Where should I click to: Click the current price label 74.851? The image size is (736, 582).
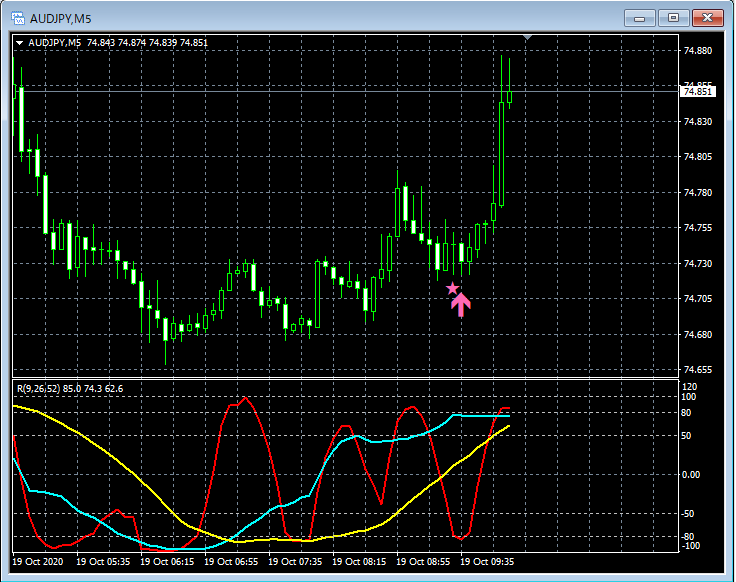698,92
